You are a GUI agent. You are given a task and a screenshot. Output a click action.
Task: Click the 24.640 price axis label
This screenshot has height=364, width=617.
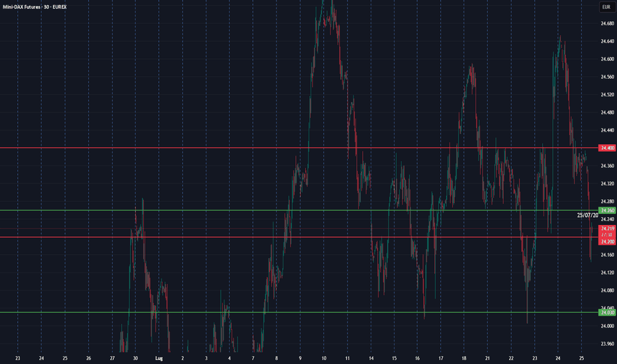click(x=607, y=41)
